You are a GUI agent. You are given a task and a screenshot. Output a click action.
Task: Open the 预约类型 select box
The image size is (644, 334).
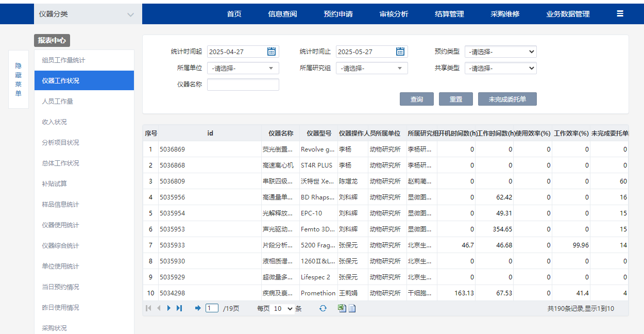click(x=500, y=52)
